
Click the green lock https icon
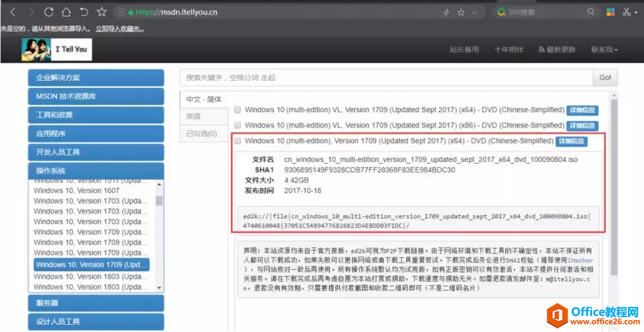point(131,13)
